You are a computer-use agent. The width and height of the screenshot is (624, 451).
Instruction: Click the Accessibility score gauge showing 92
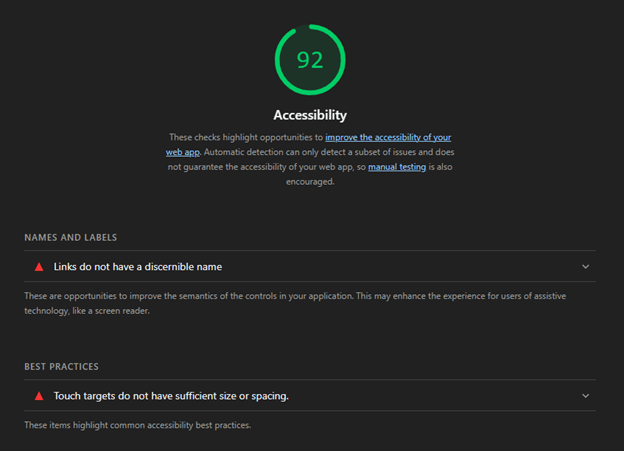coord(310,60)
